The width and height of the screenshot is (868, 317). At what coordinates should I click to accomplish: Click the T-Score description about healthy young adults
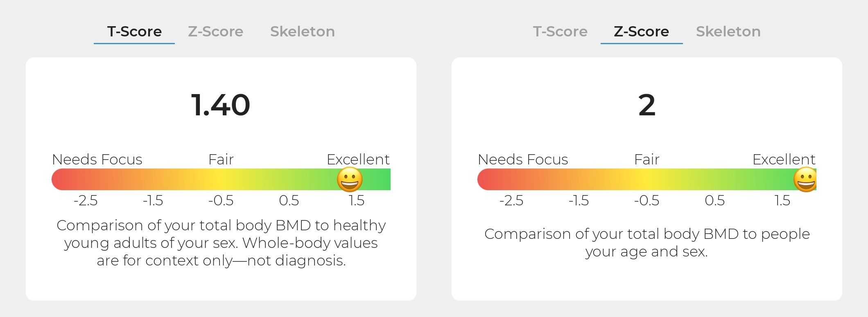(221, 243)
